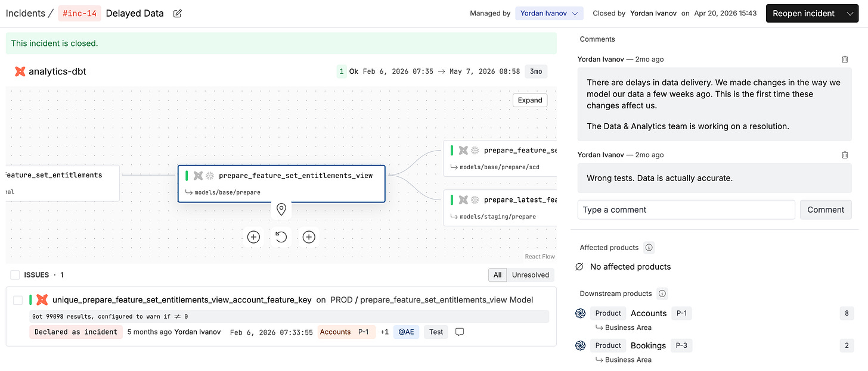Click the left plus circle icon under the graph
This screenshot has height=371, width=868.
pos(253,237)
